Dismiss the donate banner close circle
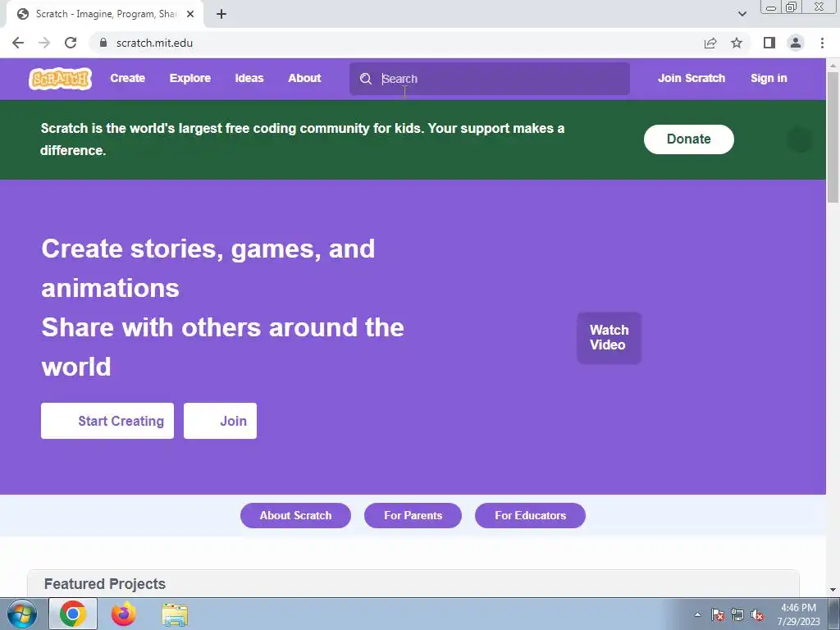Image resolution: width=840 pixels, height=630 pixels. pyautogui.click(x=800, y=139)
